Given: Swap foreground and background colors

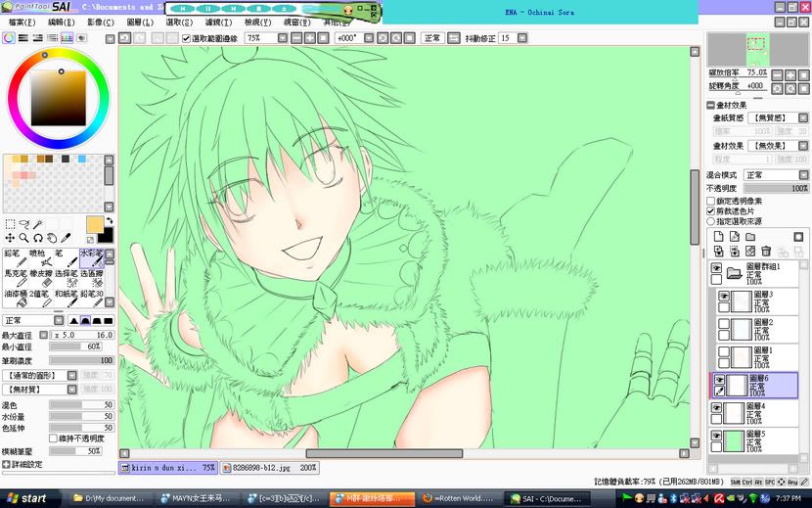Looking at the screenshot, I should (x=110, y=221).
